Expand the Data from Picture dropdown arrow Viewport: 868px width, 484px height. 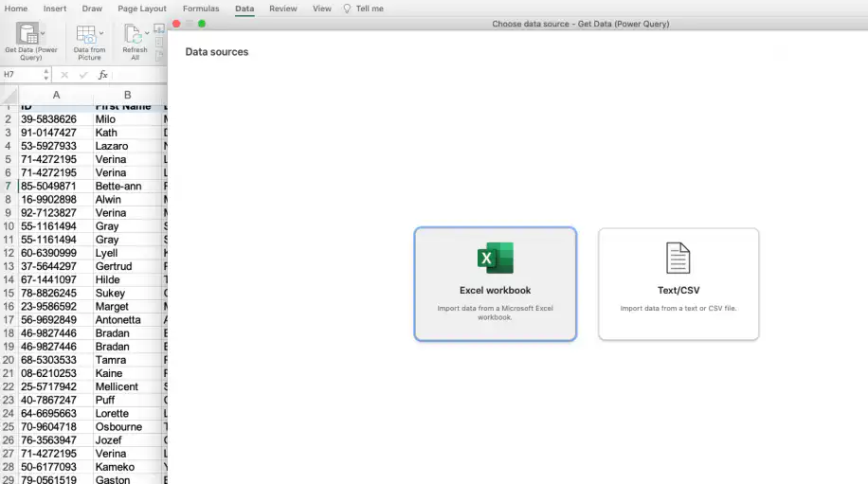coord(101,33)
